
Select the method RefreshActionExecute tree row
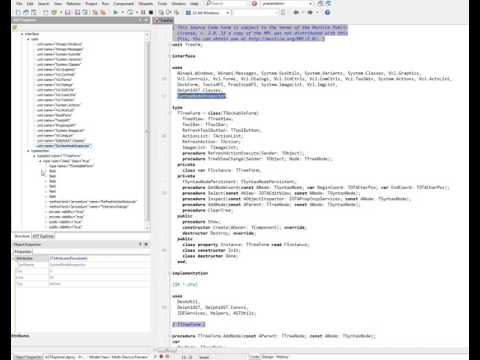click(x=93, y=202)
